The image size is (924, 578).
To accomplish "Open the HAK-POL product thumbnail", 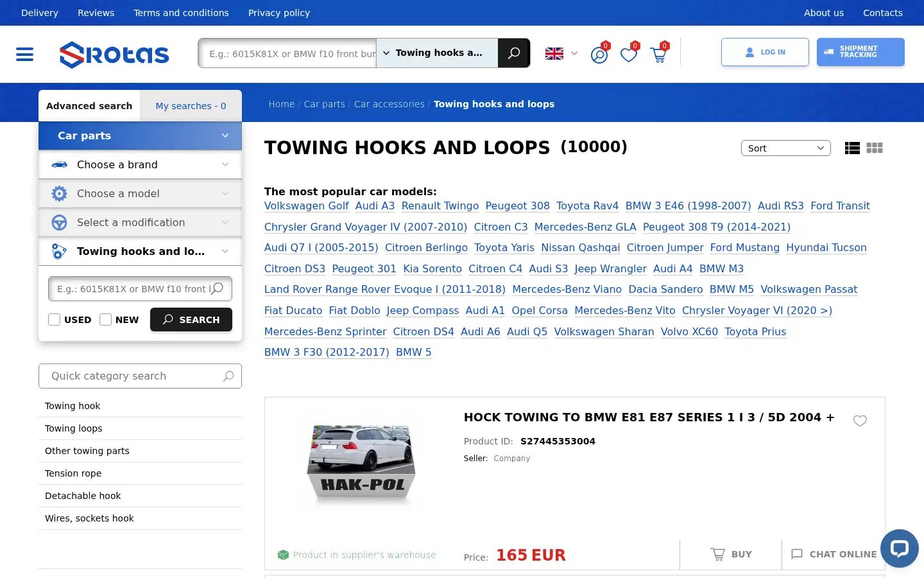I will click(x=362, y=464).
